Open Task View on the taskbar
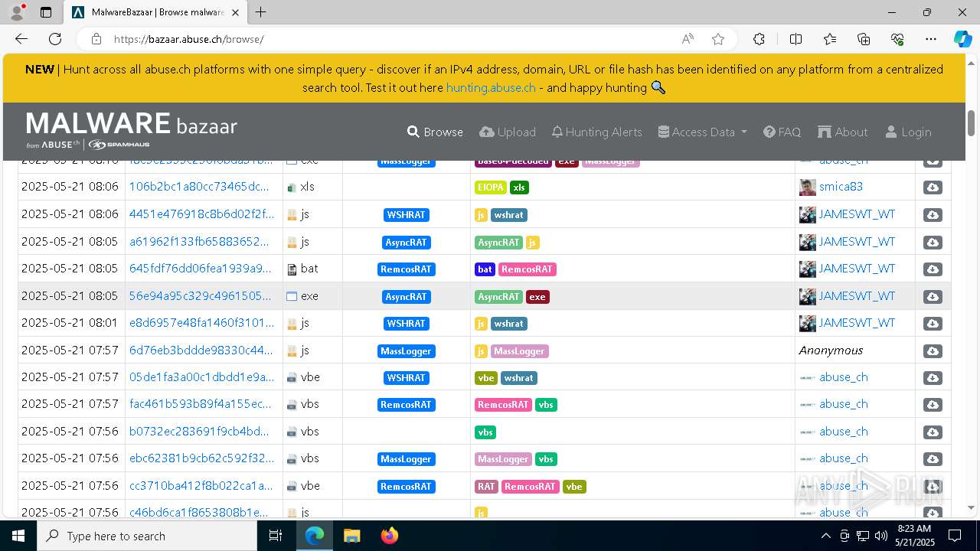 tap(276, 536)
